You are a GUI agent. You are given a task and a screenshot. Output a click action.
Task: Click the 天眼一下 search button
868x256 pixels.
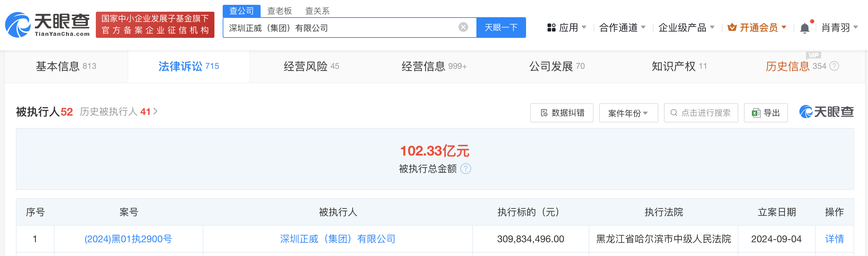click(501, 28)
